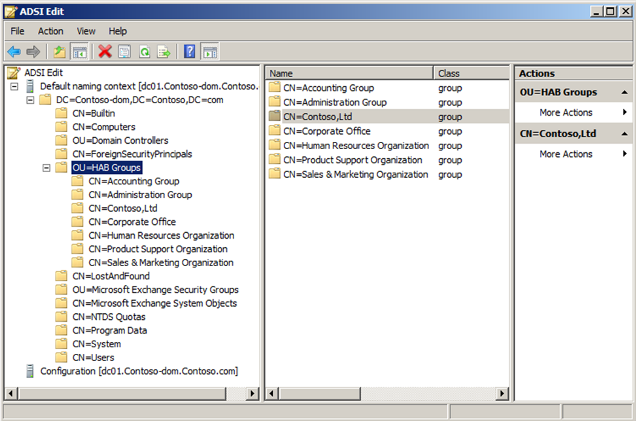Image resolution: width=636 pixels, height=421 pixels.
Task: Click the Forward arrow toolbar icon
Action: click(33, 52)
